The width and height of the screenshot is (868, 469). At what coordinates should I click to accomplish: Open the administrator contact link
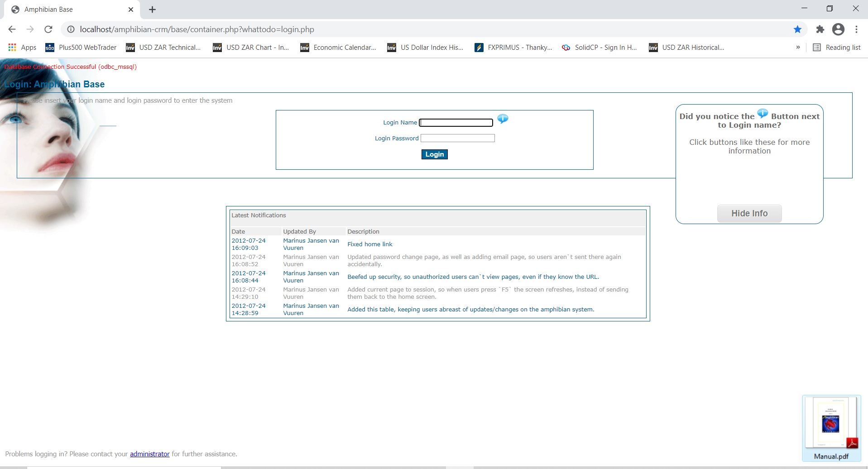click(150, 454)
